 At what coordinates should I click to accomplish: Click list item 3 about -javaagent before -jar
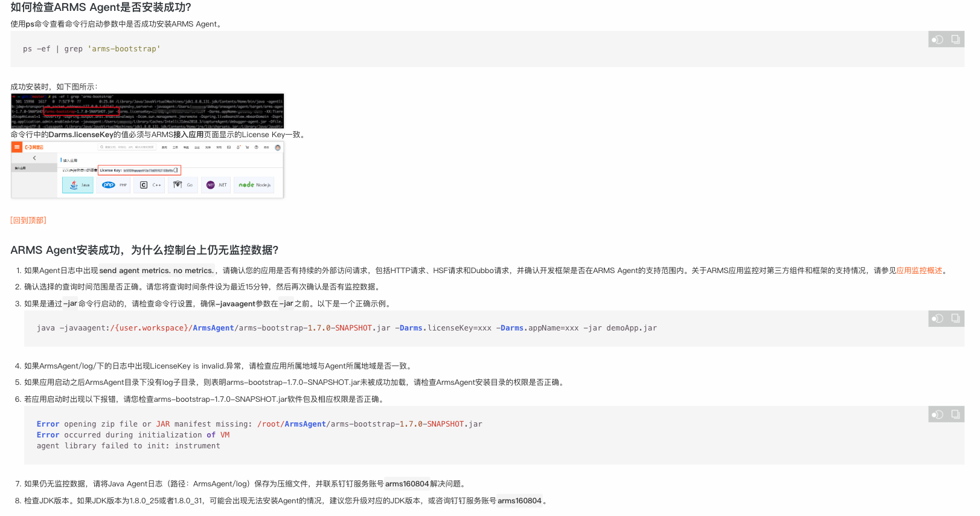[209, 304]
